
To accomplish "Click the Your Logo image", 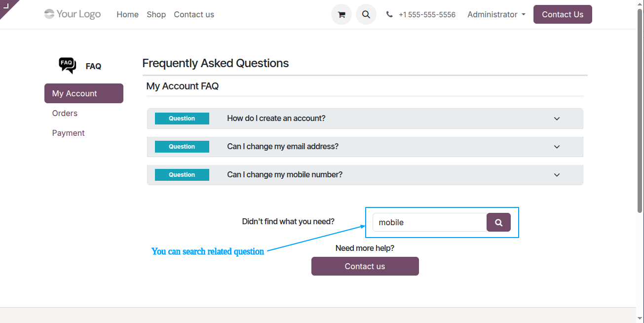I will [x=73, y=14].
